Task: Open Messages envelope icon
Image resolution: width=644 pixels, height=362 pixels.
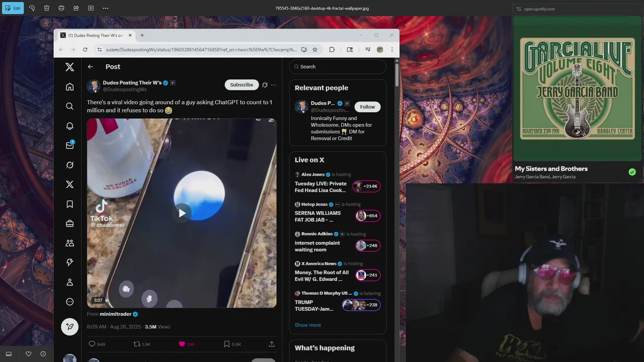Action: coord(70,145)
